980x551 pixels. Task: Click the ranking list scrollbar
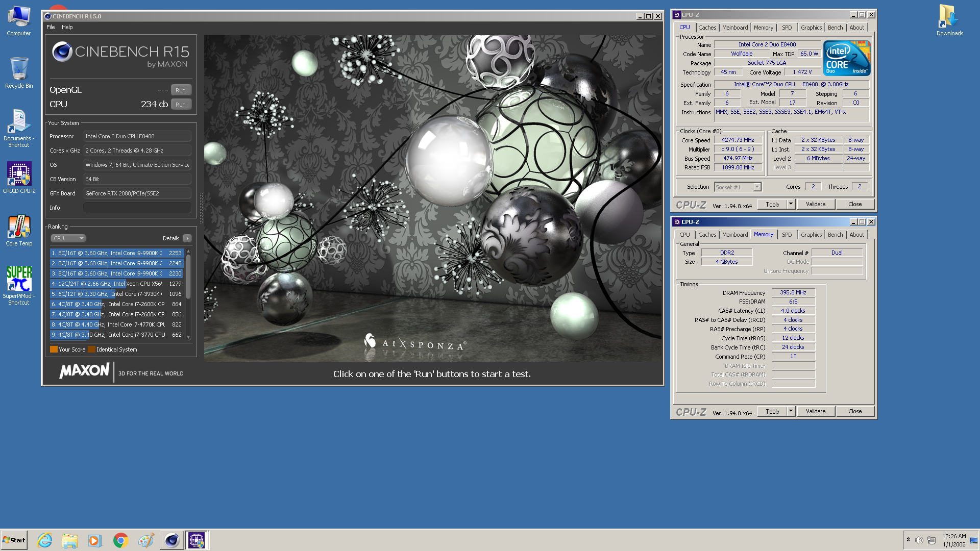[x=188, y=294]
